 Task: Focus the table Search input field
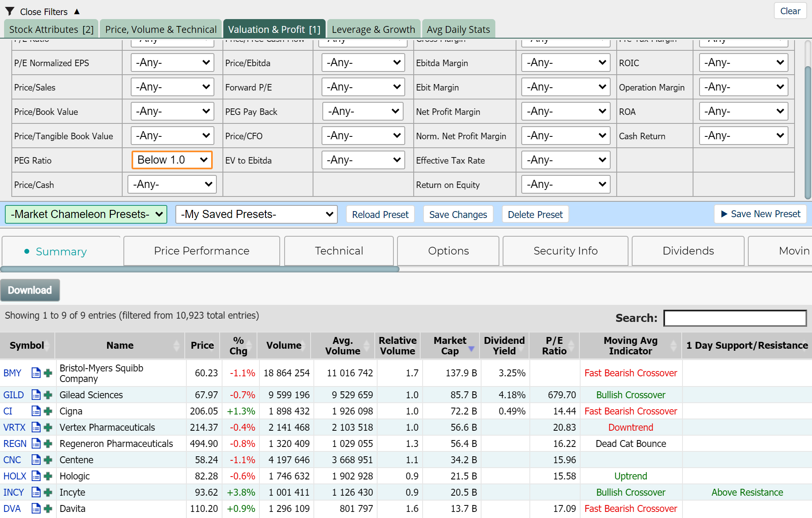pos(735,318)
